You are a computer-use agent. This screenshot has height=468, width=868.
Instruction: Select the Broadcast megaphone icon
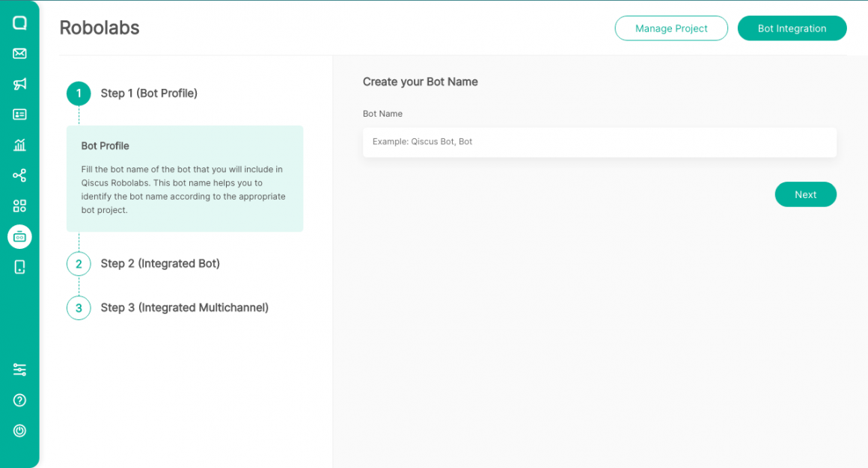(19, 84)
